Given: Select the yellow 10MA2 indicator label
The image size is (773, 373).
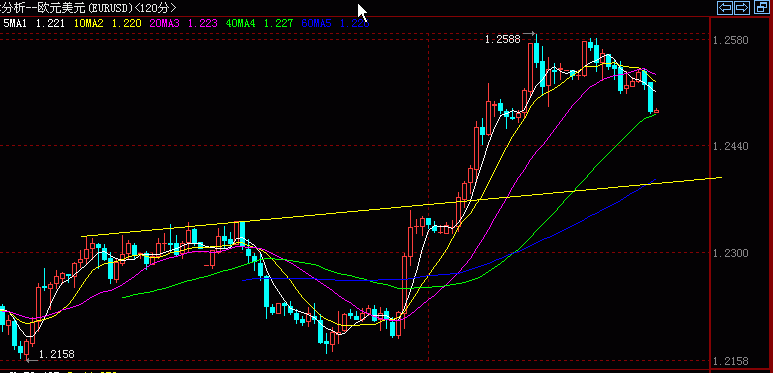Looking at the screenshot, I should point(89,23).
